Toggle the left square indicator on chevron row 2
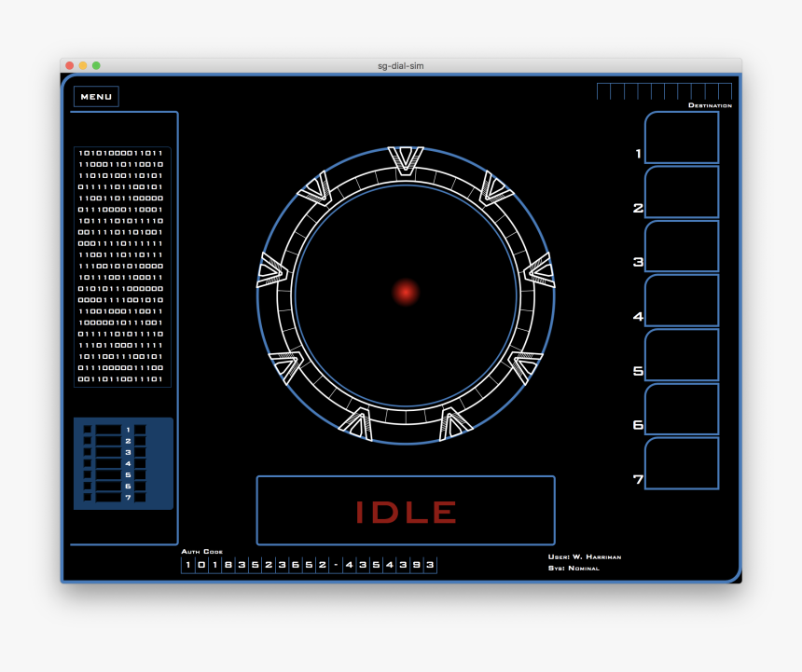The image size is (802, 672). tap(88, 441)
